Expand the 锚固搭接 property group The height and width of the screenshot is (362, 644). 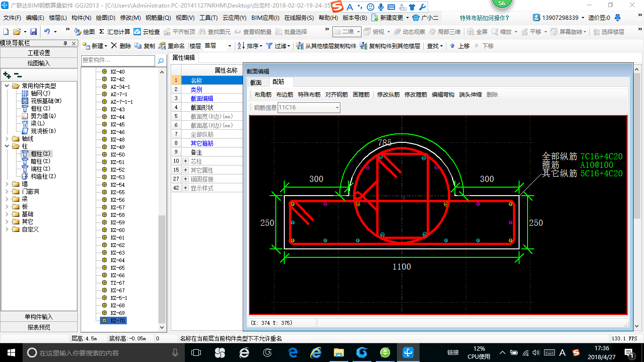click(185, 179)
